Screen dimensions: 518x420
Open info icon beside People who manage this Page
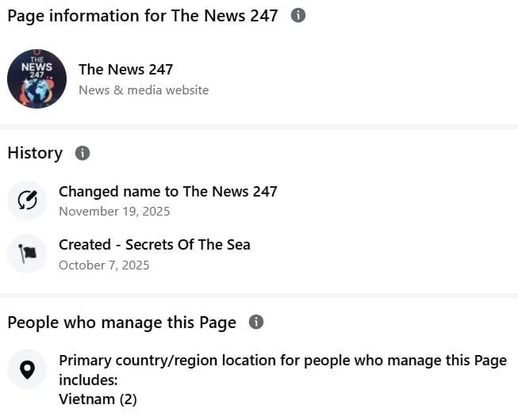click(256, 322)
